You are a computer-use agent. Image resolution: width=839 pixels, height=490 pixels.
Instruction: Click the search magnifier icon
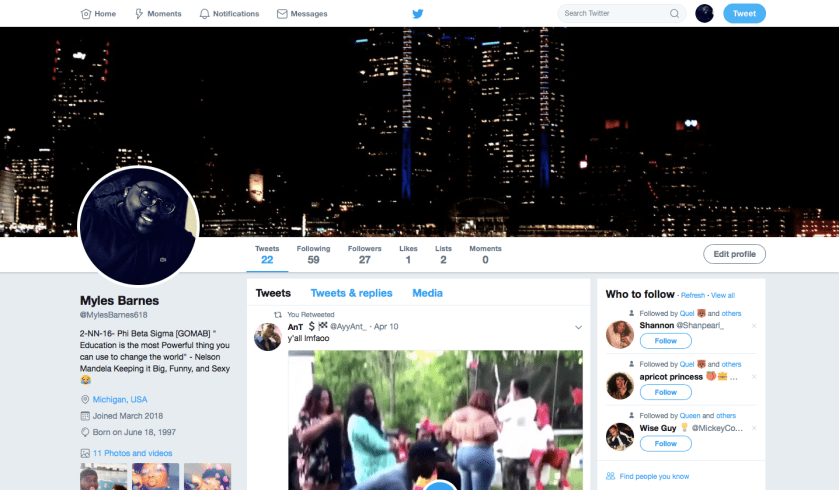674,14
